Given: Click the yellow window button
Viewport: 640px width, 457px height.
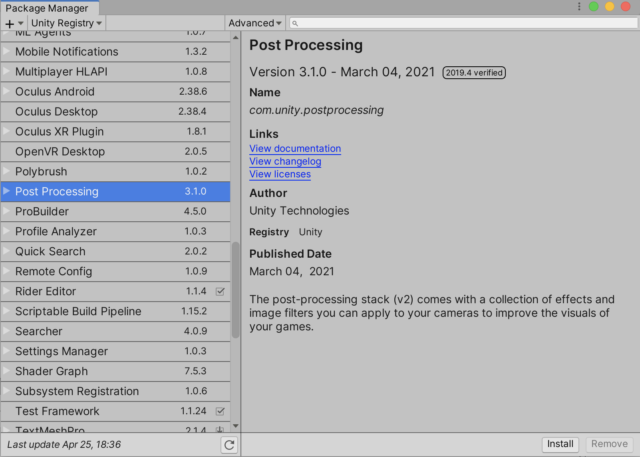Looking at the screenshot, I should [x=610, y=7].
